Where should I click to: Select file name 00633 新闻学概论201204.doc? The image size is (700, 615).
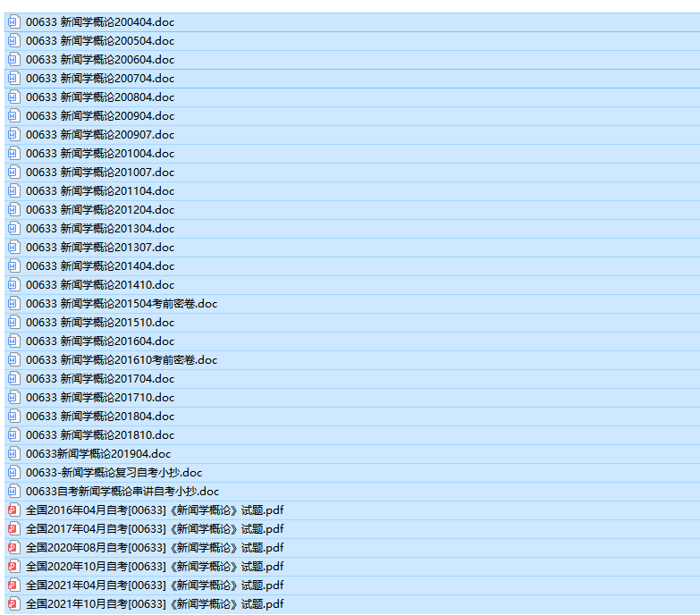point(100,209)
